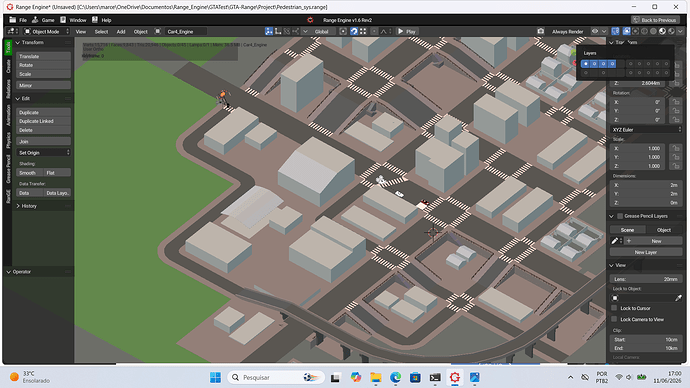Click the Car4_Engine object name field
The height and width of the screenshot is (388, 690).
tap(185, 31)
